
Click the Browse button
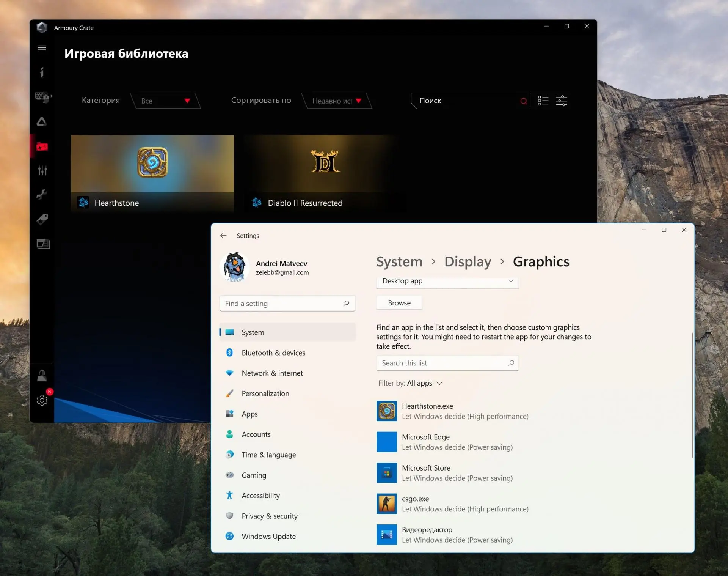pyautogui.click(x=399, y=303)
